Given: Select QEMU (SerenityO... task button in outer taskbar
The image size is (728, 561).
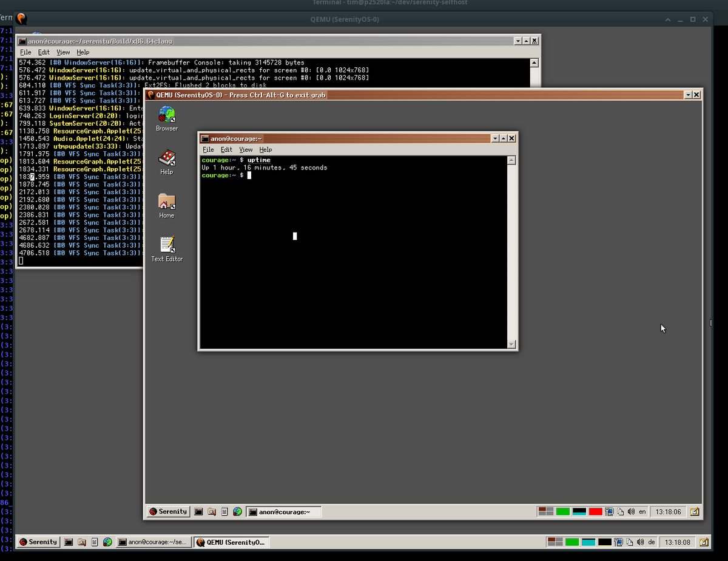Looking at the screenshot, I should [231, 542].
